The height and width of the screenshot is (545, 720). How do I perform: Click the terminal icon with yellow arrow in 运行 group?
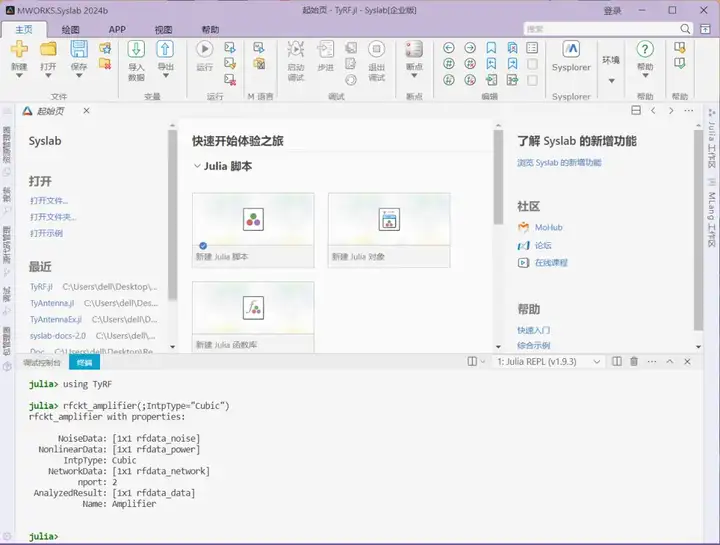[x=230, y=63]
